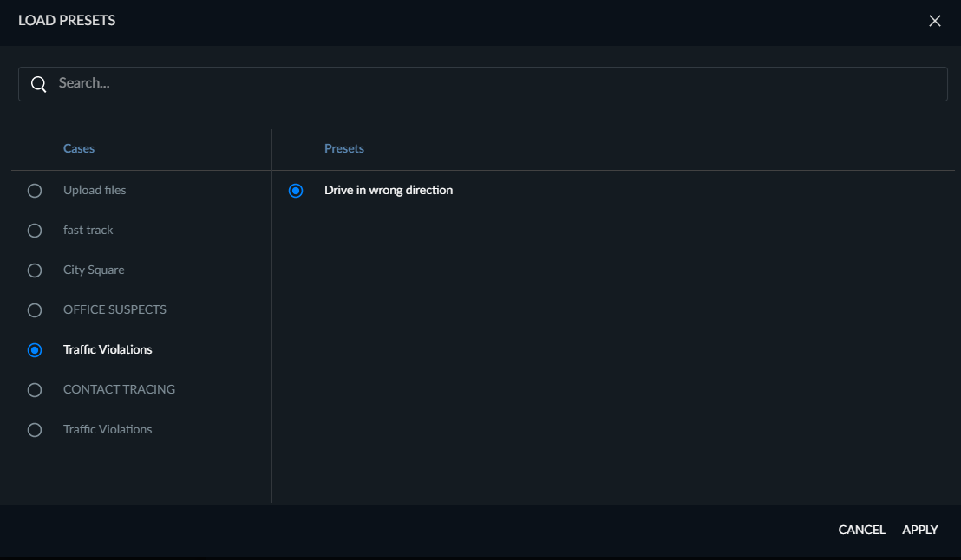Viewport: 961px width, 560px height.
Task: Click the selected Traffic Violations radio button
Action: 35,350
